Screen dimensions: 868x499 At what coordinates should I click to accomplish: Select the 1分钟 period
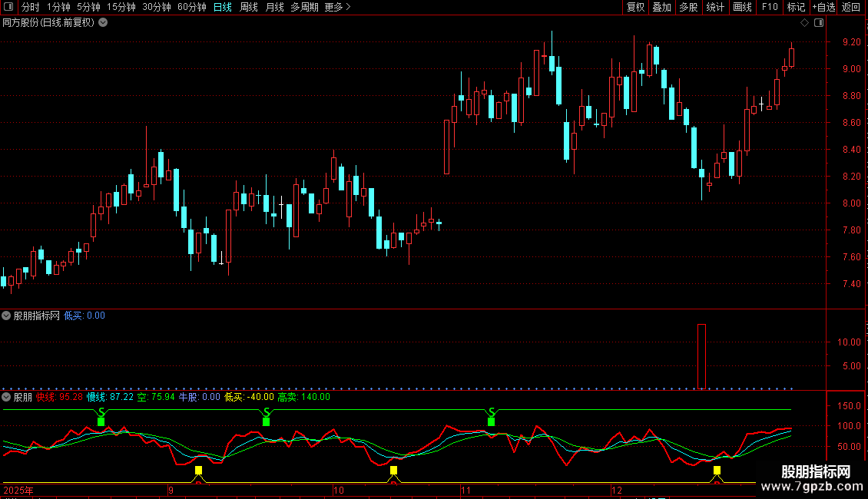click(58, 7)
